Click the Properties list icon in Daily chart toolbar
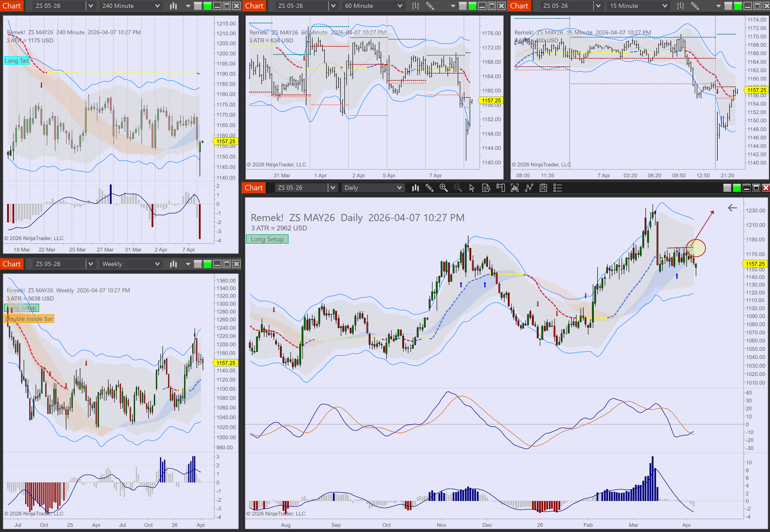 pos(557,188)
